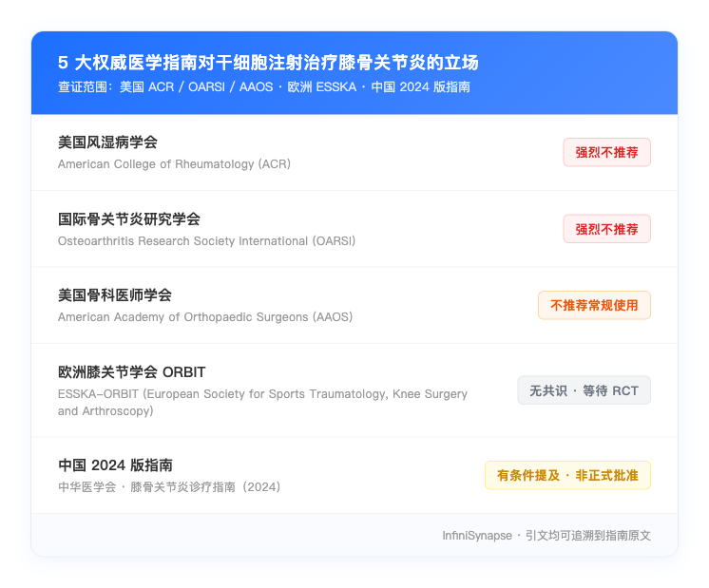Click the 强烈不推荐 badge in ACR row
709x588 pixels.
(606, 152)
